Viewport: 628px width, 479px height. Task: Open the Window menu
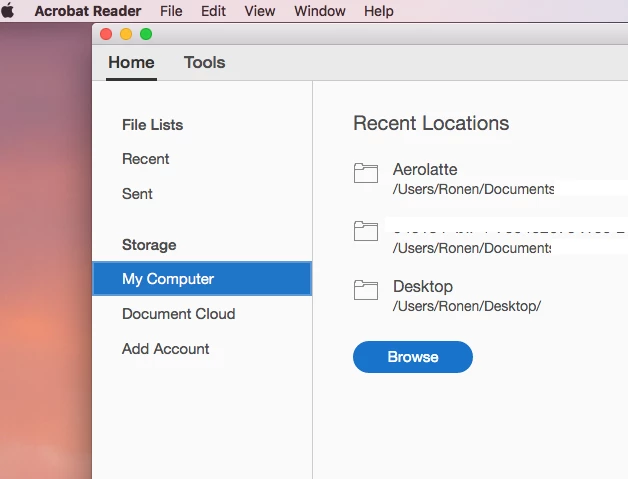(320, 11)
